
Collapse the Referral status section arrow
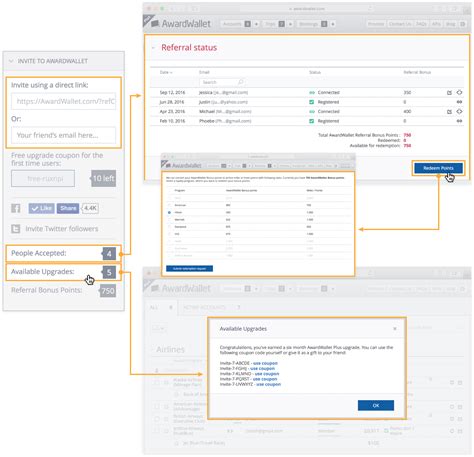pyautogui.click(x=153, y=48)
